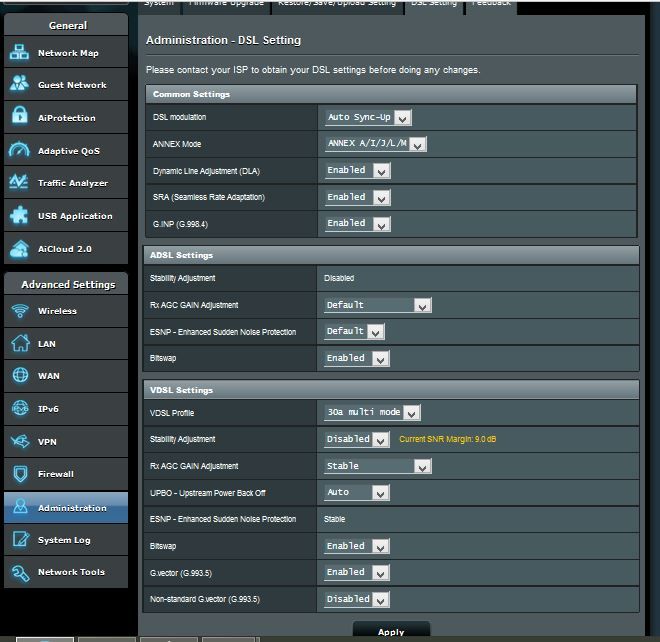
Task: Click 'UPBO - Upstream Power Back Off' label
Action: [x=208, y=493]
